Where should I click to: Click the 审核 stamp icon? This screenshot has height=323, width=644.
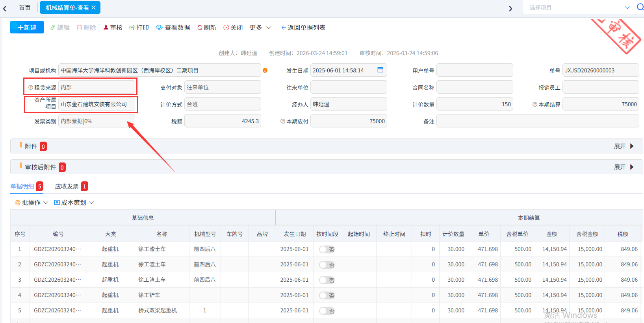coord(106,28)
